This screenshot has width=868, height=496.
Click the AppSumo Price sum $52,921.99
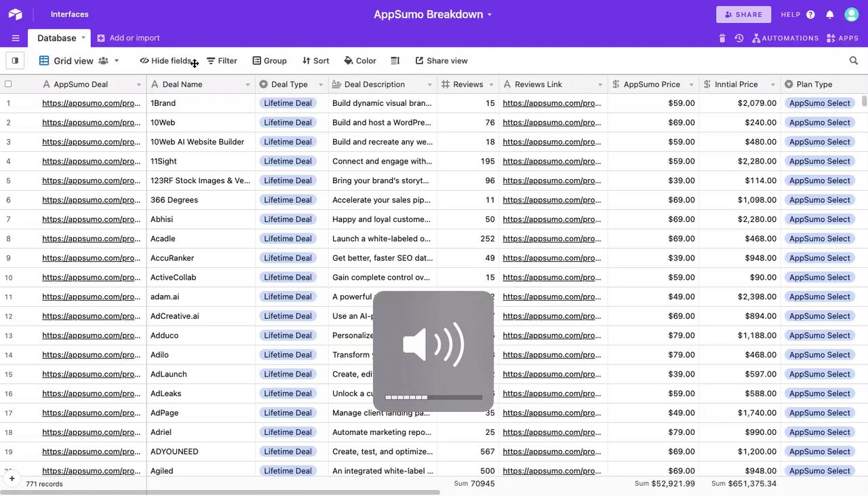tap(665, 484)
